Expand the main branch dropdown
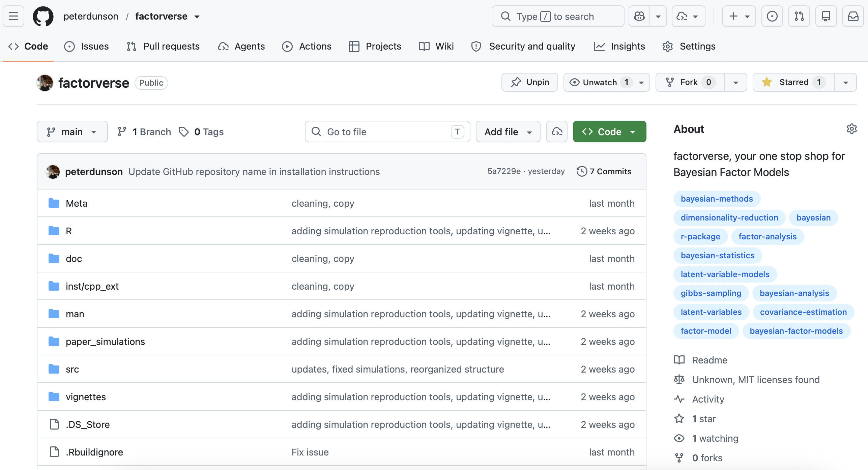 click(72, 131)
